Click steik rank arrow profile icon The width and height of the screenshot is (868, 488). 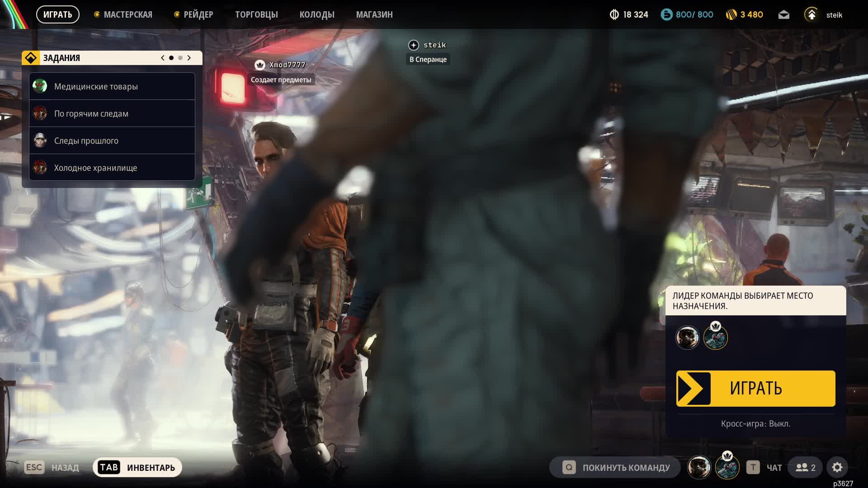point(811,15)
